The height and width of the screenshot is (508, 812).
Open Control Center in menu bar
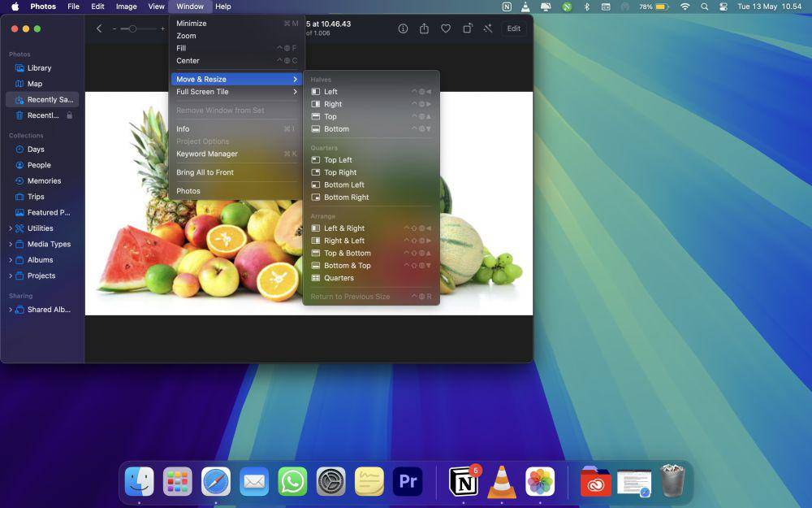(723, 7)
